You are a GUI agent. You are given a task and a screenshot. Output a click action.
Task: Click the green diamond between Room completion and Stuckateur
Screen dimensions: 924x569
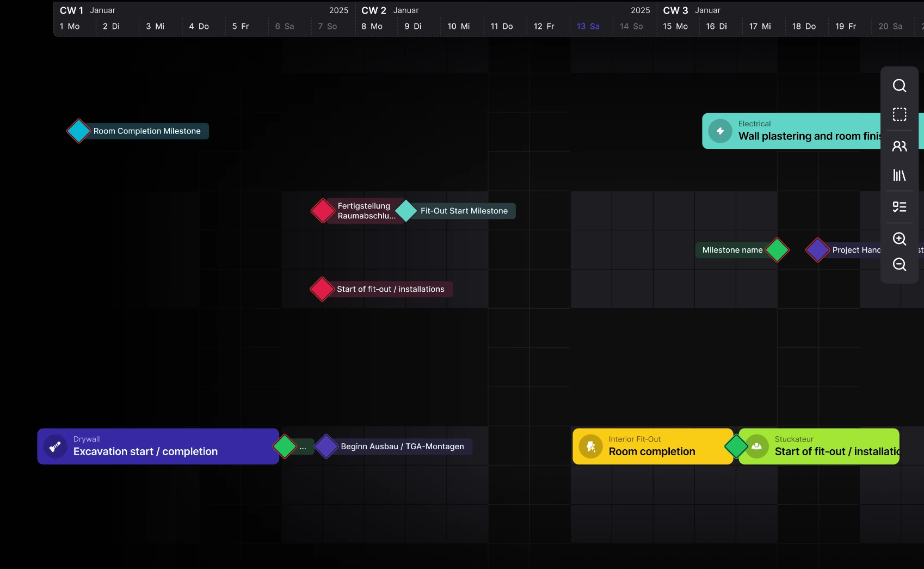[736, 446]
